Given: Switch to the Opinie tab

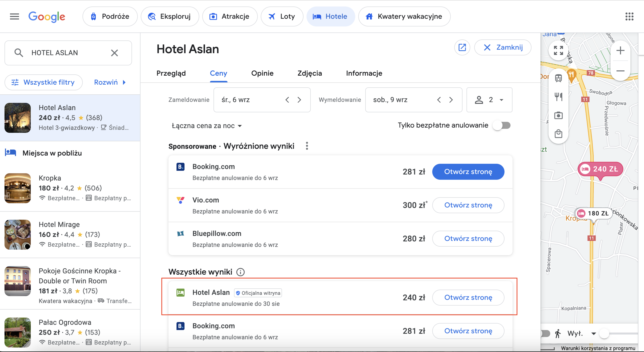Looking at the screenshot, I should point(262,73).
